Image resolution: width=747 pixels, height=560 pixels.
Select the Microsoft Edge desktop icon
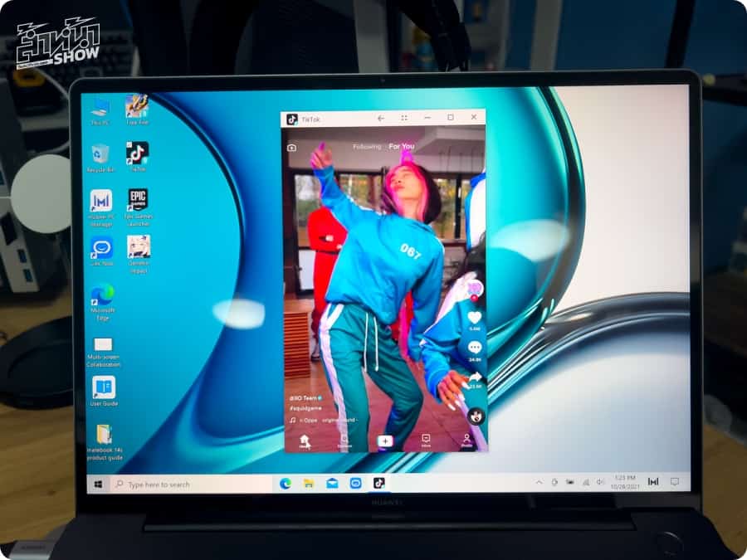coord(102,302)
